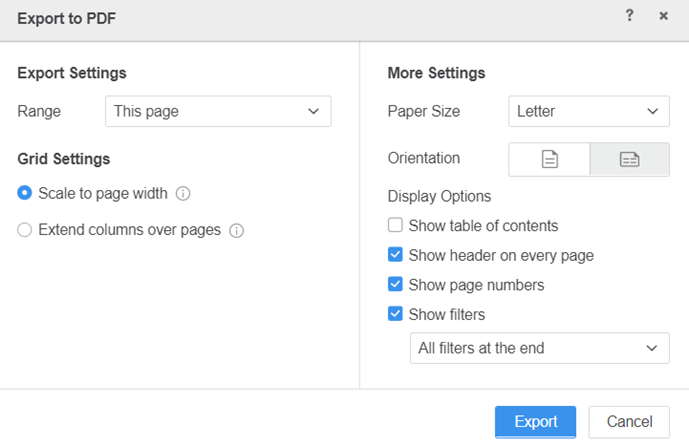Click info icon beside Extend columns over pages
689x447 pixels.
(x=237, y=230)
